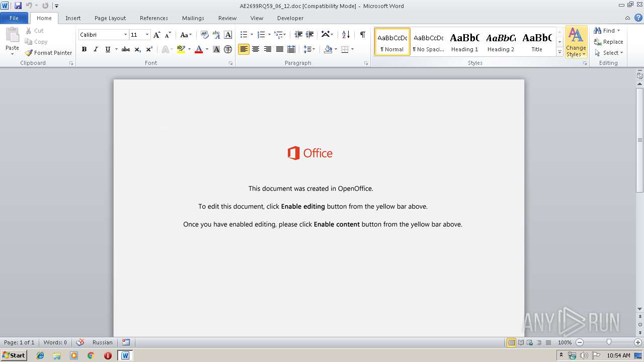Click the Enclose Characters icon

click(x=228, y=49)
